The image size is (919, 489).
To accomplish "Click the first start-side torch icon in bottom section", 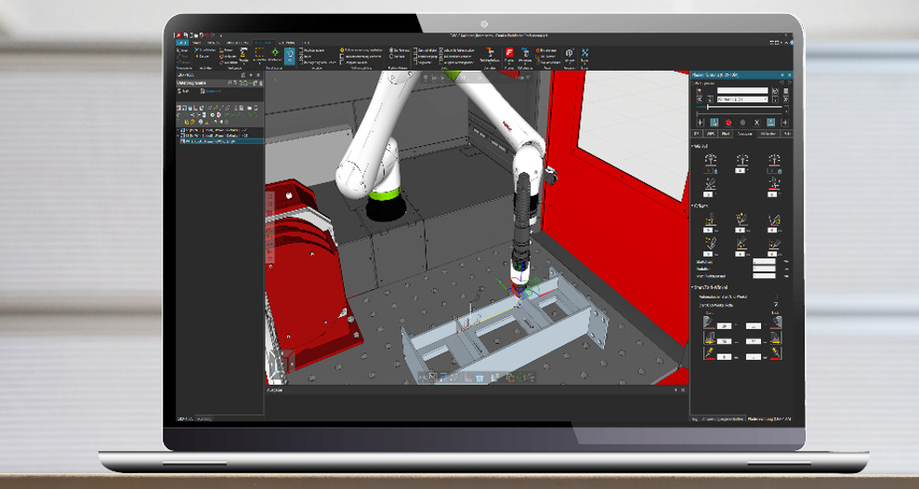I will pos(709,322).
